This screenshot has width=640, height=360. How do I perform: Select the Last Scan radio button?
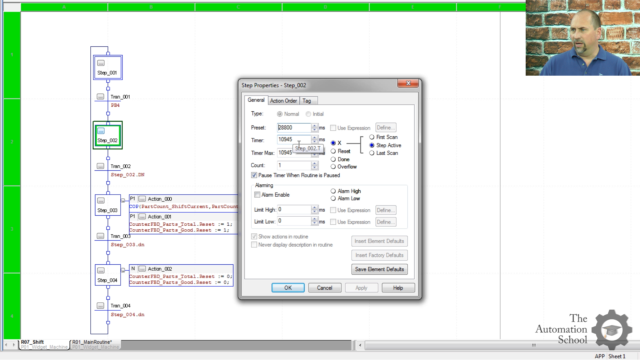371,153
